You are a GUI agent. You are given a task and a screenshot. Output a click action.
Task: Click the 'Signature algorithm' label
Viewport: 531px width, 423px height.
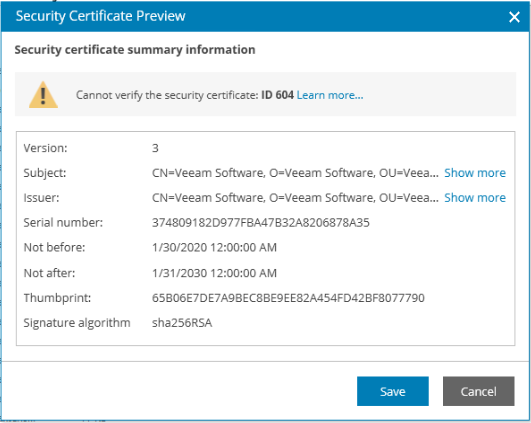(x=77, y=323)
